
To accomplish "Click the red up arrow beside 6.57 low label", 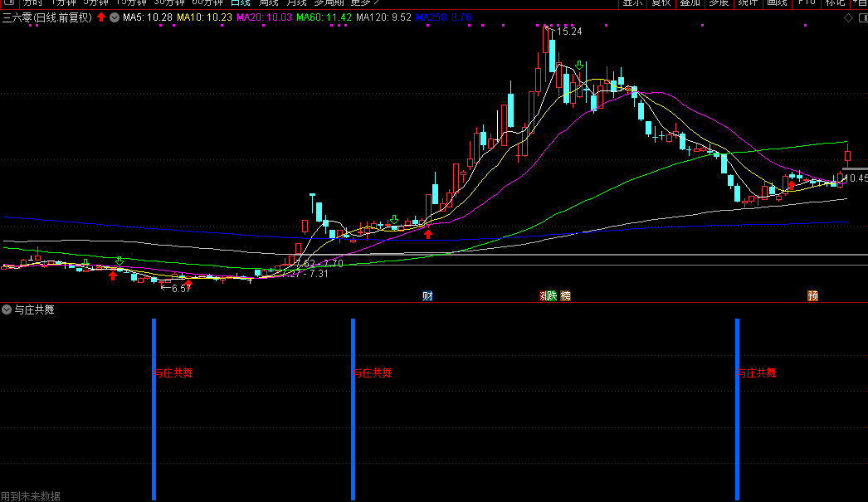I will pyautogui.click(x=188, y=285).
